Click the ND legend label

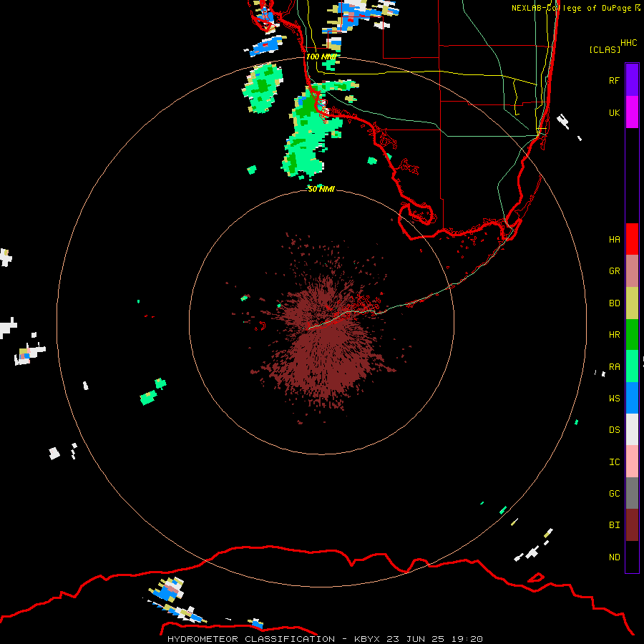coord(614,557)
